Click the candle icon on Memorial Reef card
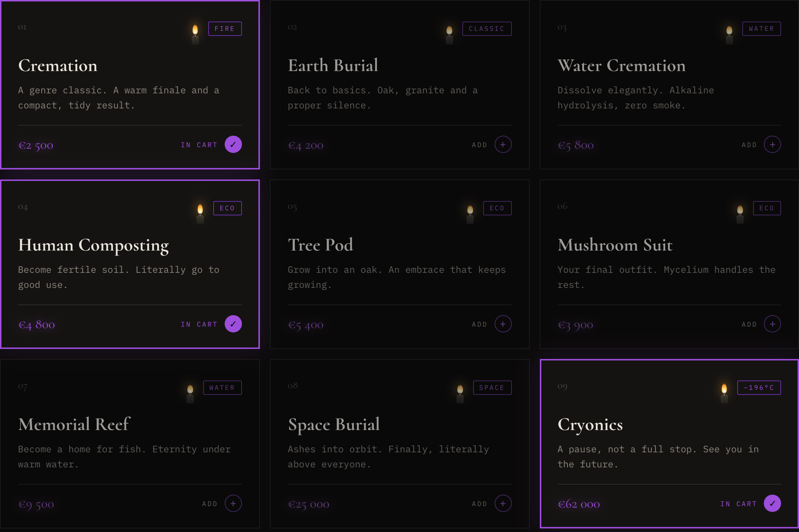The image size is (799, 532). point(190,394)
